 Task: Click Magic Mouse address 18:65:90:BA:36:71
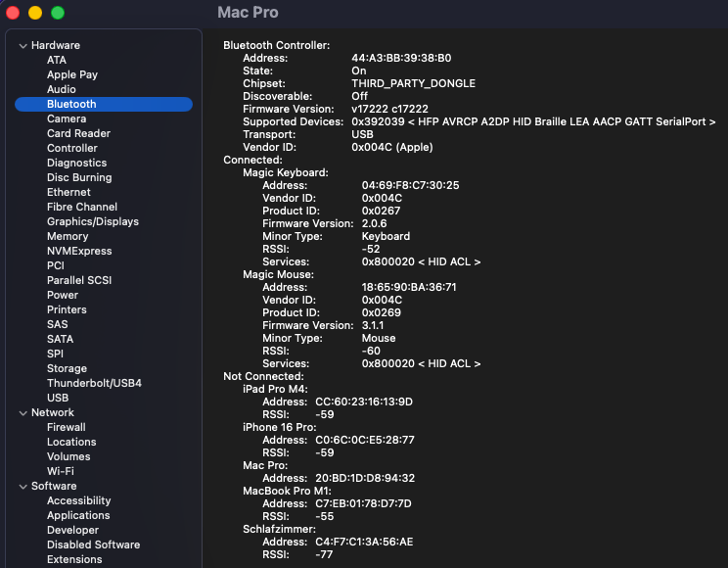[409, 287]
